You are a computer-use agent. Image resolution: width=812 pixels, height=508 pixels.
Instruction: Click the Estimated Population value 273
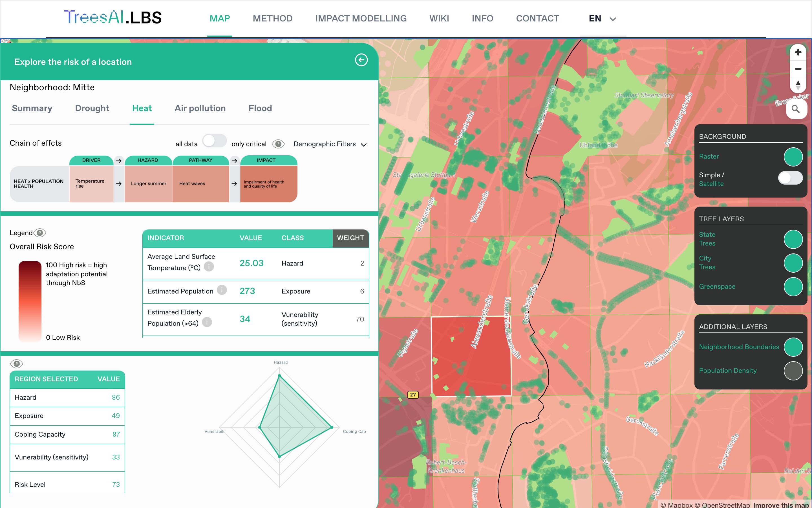click(247, 291)
